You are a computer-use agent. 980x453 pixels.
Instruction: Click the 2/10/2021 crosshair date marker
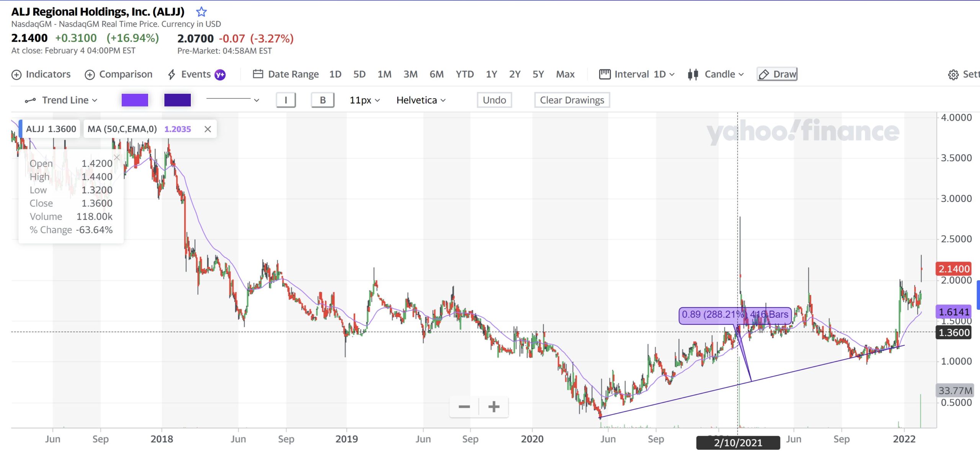[738, 443]
